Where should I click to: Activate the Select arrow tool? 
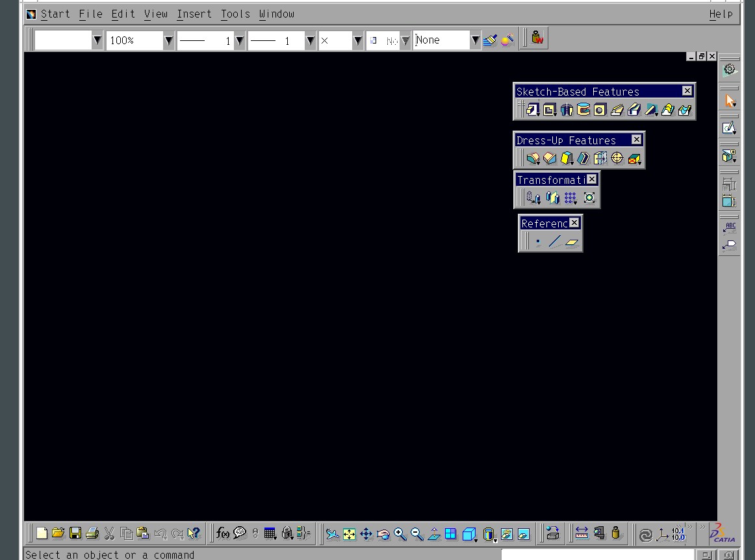click(x=730, y=101)
